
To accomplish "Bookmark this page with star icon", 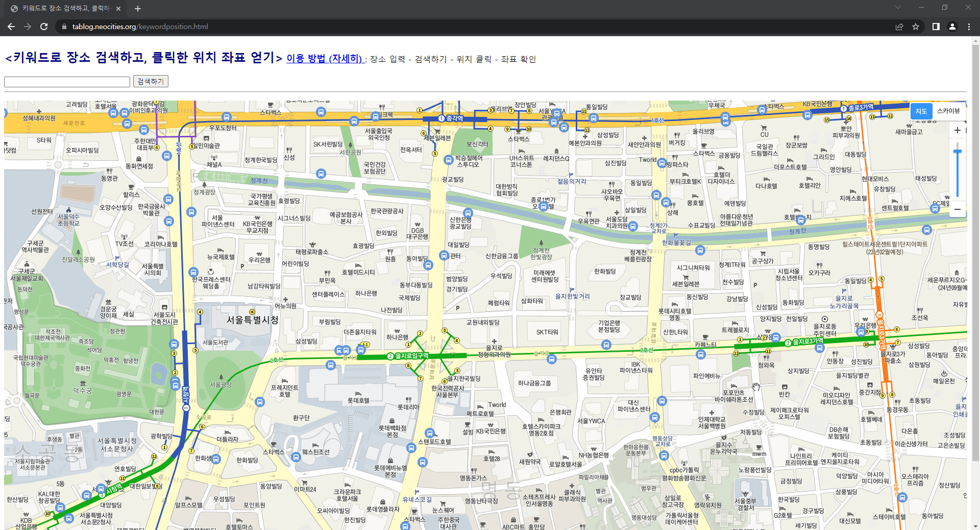I will click(916, 27).
